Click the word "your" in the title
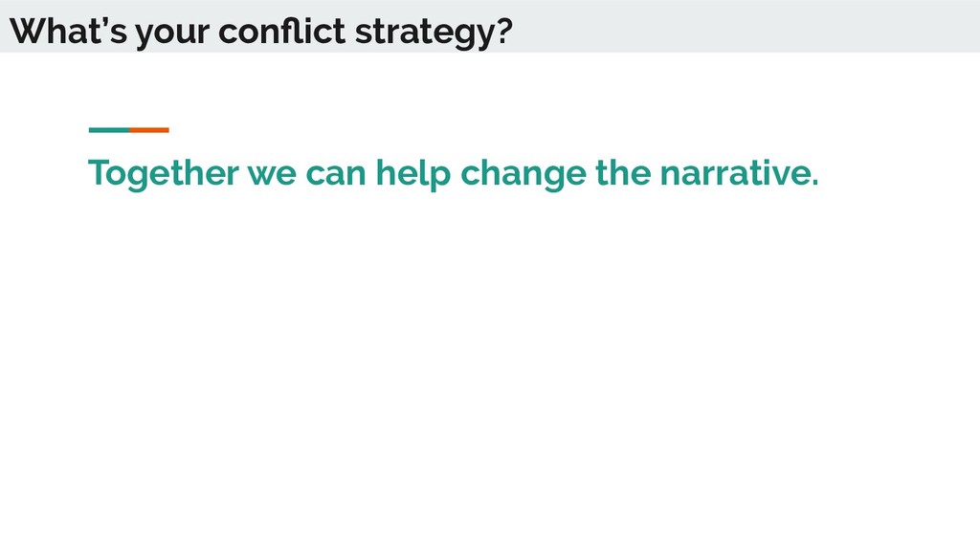The width and height of the screenshot is (980, 551). [x=172, y=34]
